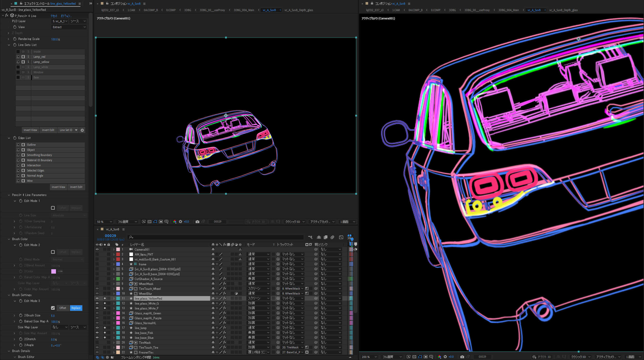Click the 00029 current frame field
The image size is (644, 360).
tap(110, 236)
